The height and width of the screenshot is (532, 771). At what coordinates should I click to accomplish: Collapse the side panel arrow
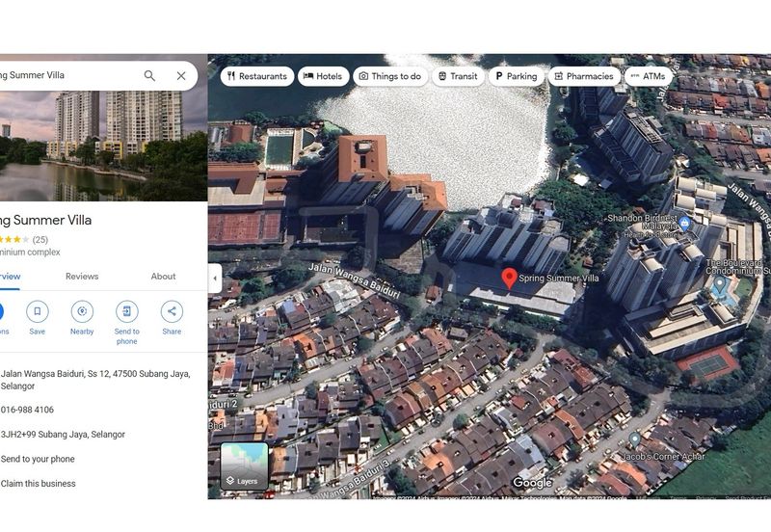[x=214, y=279]
